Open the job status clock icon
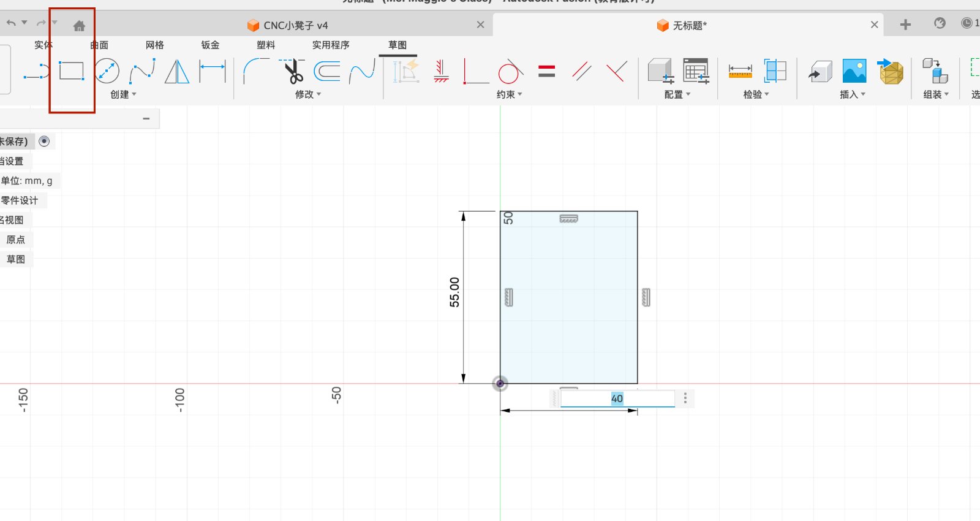This screenshot has width=980, height=521. point(967,23)
